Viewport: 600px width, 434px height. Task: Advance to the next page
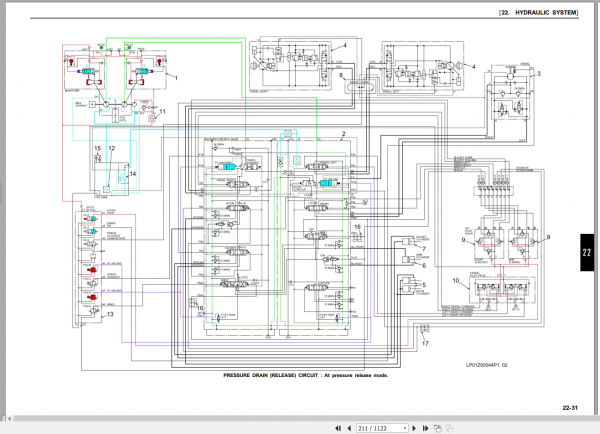(414, 428)
